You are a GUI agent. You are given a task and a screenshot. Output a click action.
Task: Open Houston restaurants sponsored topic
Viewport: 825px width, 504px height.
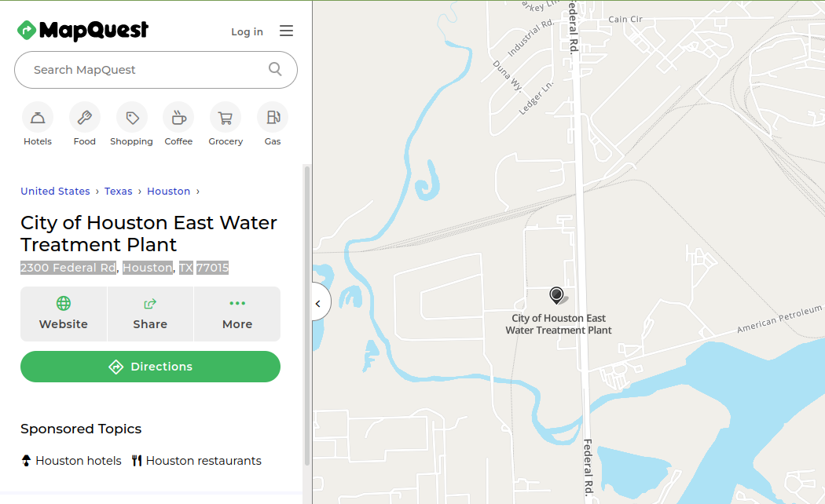pyautogui.click(x=196, y=461)
